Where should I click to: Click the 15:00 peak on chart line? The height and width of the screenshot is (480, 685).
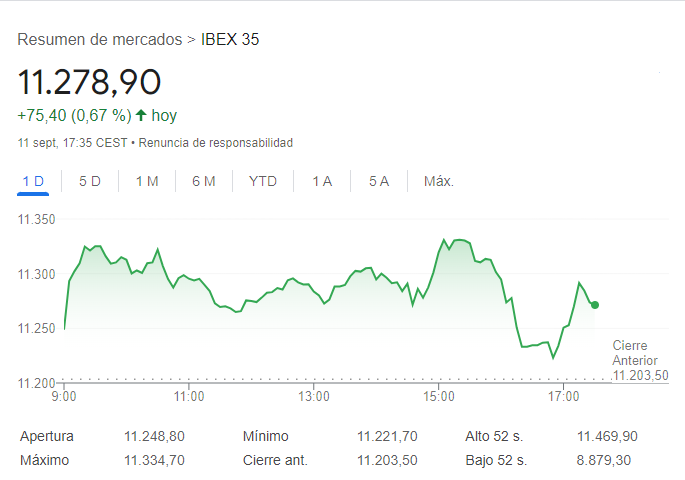pos(443,240)
